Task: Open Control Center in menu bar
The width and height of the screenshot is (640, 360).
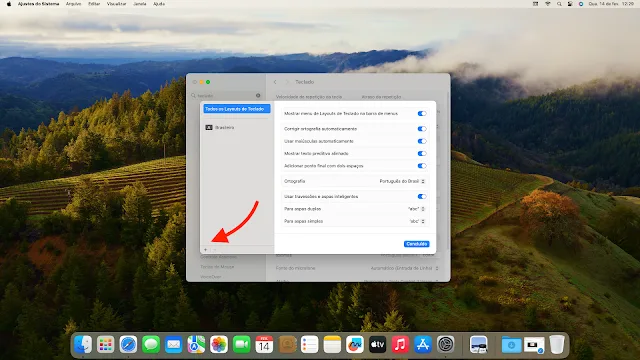Action: pyautogui.click(x=570, y=4)
